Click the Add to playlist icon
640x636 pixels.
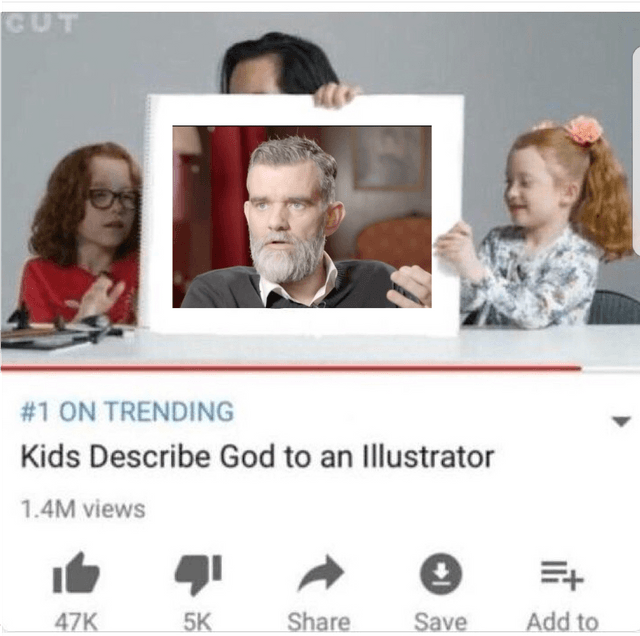[562, 575]
